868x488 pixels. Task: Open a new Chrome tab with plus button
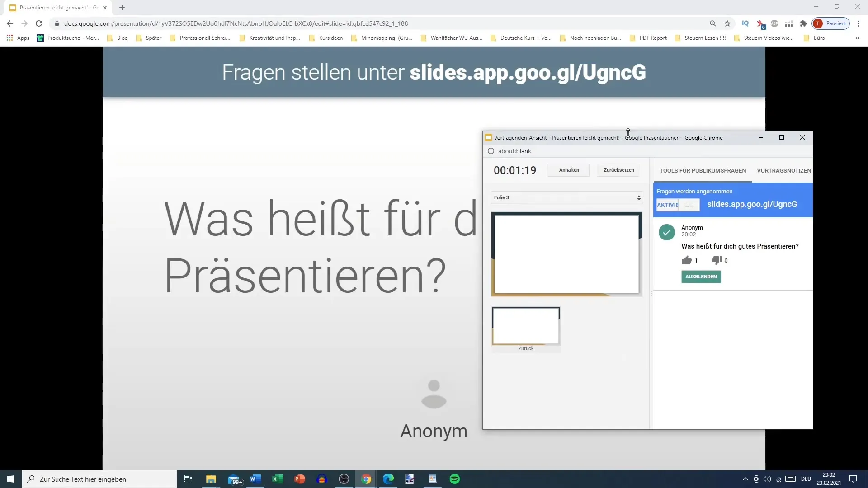coord(122,8)
